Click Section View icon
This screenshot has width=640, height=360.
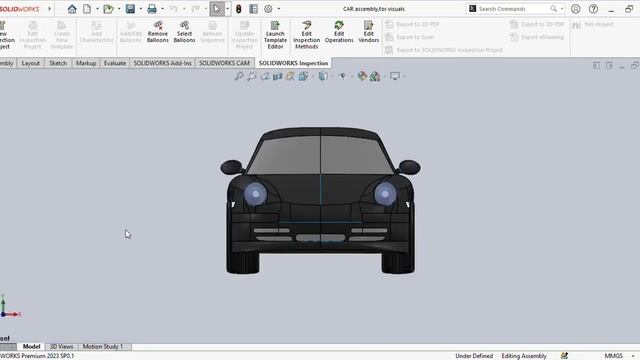(x=278, y=76)
